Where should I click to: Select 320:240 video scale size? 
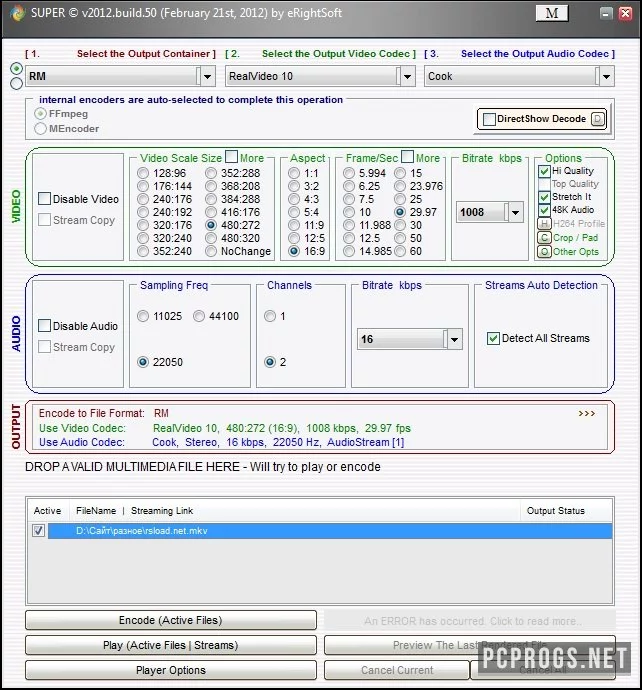(143, 239)
